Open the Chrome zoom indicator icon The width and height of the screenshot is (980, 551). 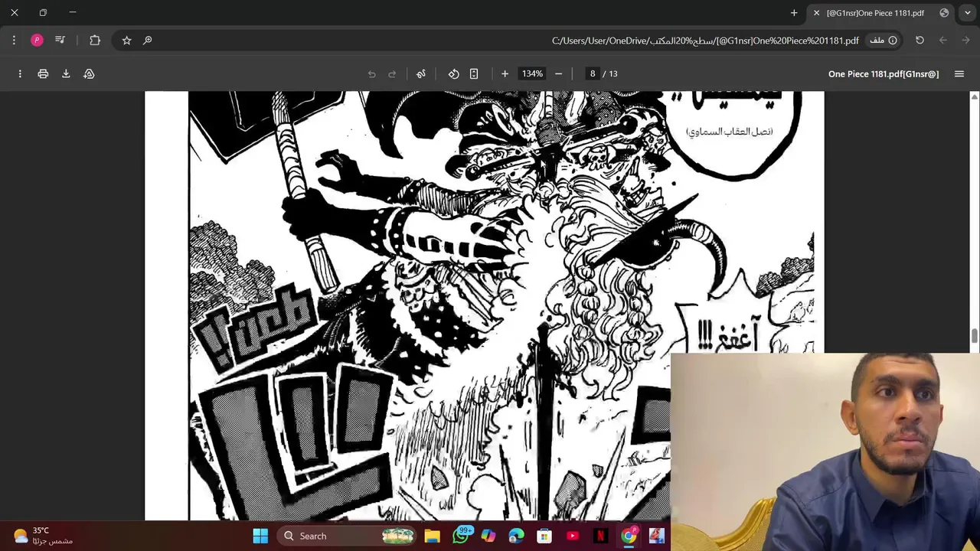point(148,40)
